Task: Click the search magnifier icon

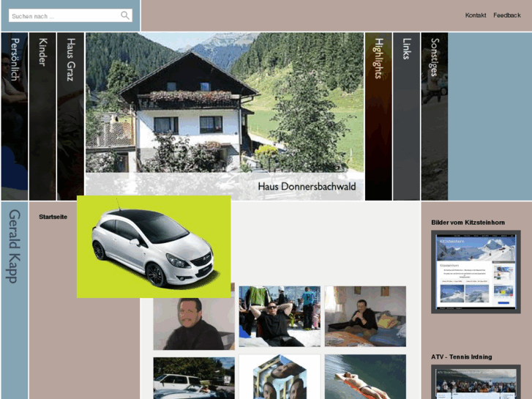Action: click(125, 15)
